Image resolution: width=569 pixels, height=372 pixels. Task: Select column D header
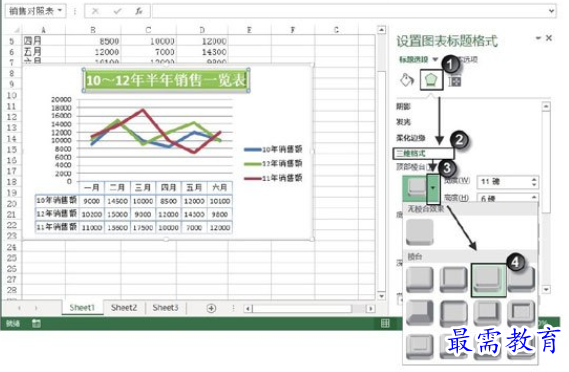click(x=202, y=30)
